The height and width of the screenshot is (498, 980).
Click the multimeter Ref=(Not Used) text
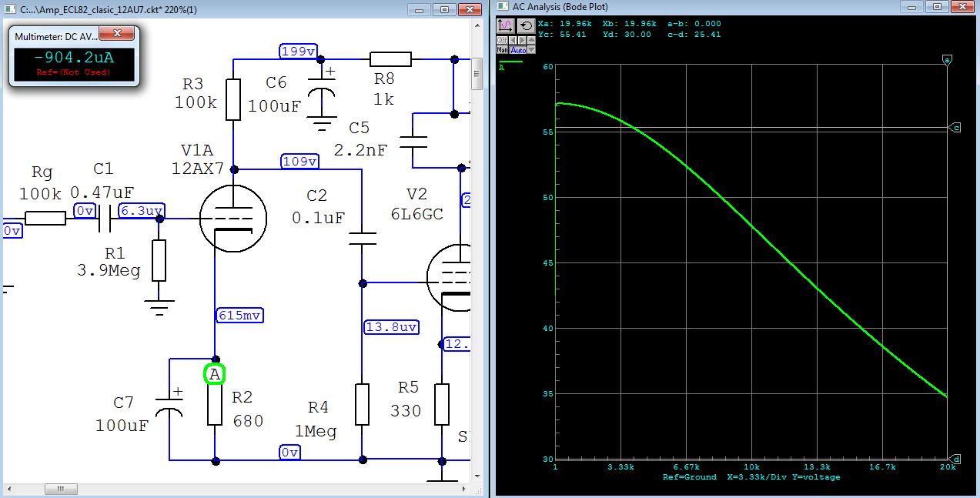coord(74,72)
